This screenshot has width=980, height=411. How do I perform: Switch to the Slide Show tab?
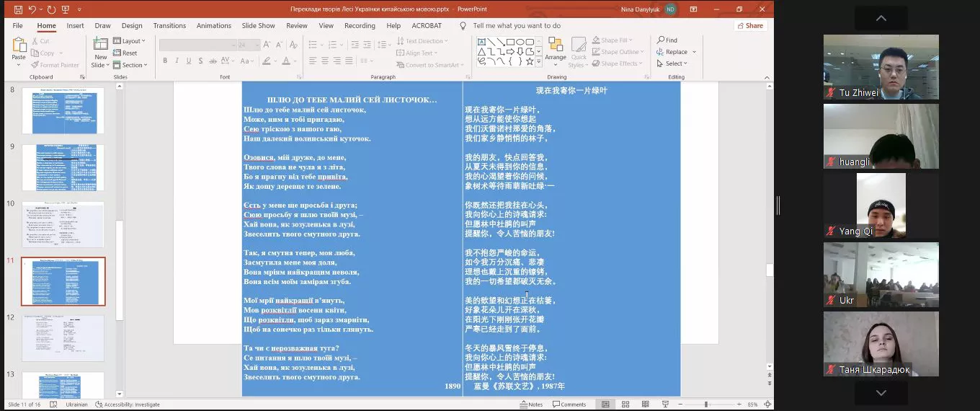coord(258,26)
